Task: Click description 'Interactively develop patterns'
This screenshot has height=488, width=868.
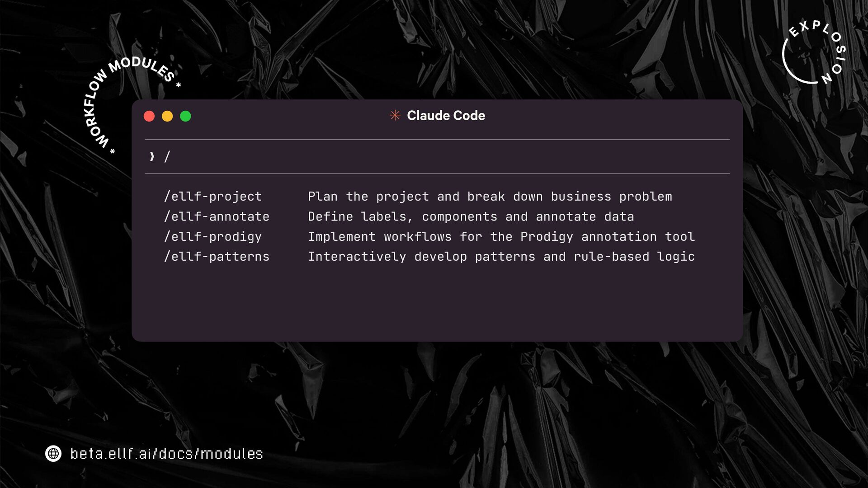Action: click(x=501, y=257)
